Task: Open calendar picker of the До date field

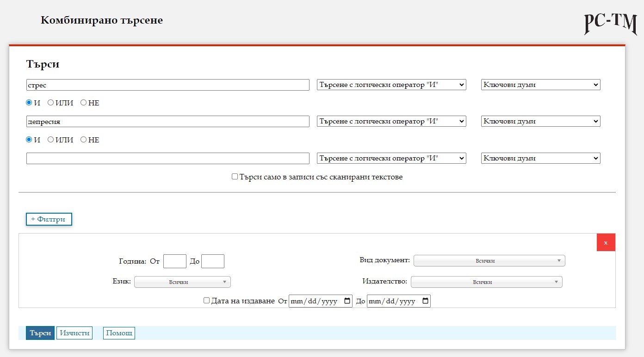Action: point(426,301)
